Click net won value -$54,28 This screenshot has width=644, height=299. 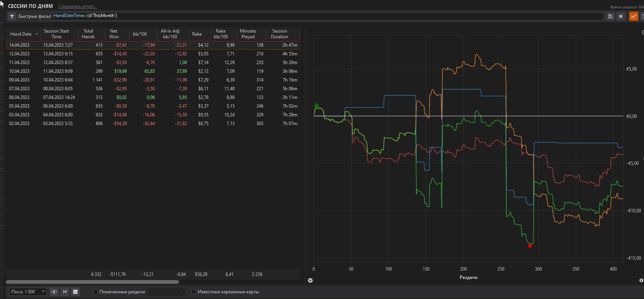pos(120,124)
